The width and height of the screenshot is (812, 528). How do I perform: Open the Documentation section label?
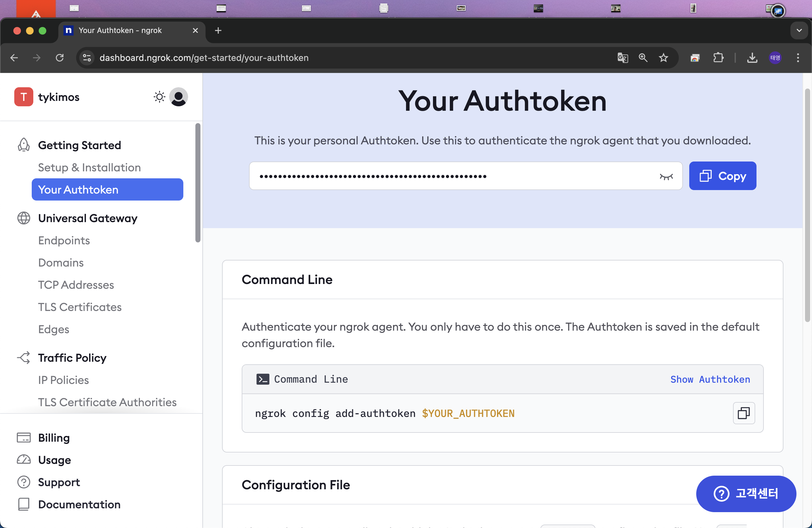coord(79,504)
